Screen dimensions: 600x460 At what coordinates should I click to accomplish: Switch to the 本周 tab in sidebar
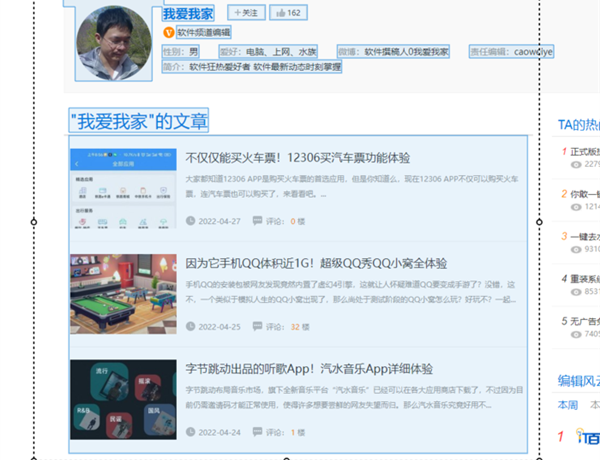click(568, 405)
